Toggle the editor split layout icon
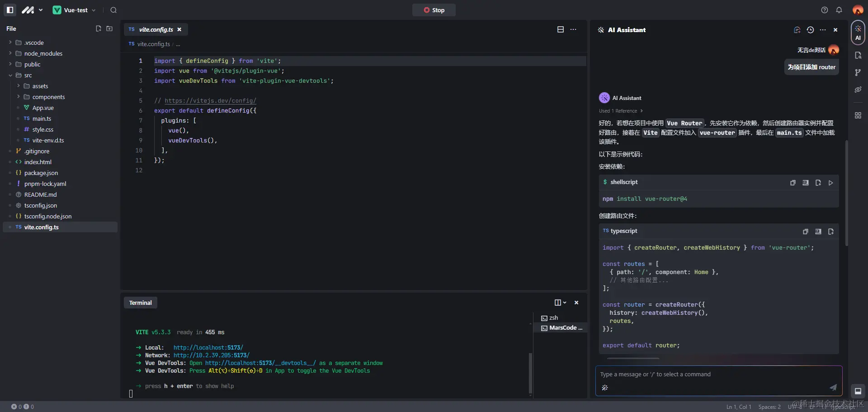The height and width of the screenshot is (412, 868). click(x=561, y=29)
